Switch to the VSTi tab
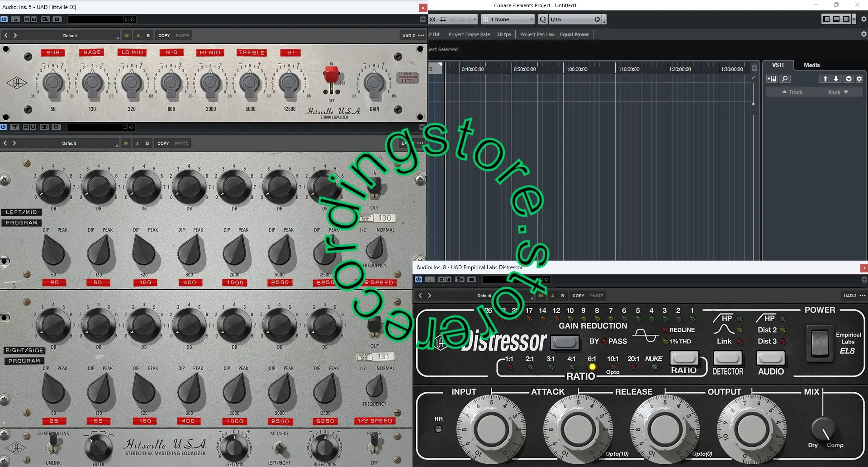This screenshot has width=868, height=467. point(778,65)
